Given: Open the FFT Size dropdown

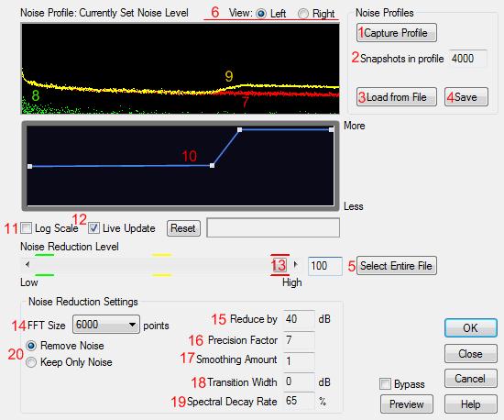Looking at the screenshot, I should tap(106, 325).
